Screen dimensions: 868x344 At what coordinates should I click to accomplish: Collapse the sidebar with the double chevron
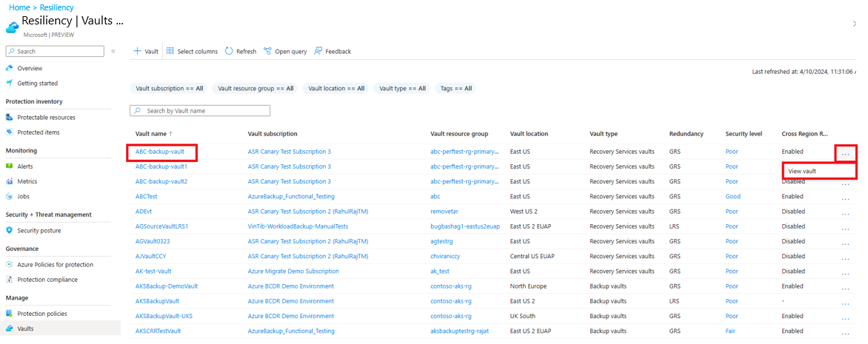click(x=113, y=51)
